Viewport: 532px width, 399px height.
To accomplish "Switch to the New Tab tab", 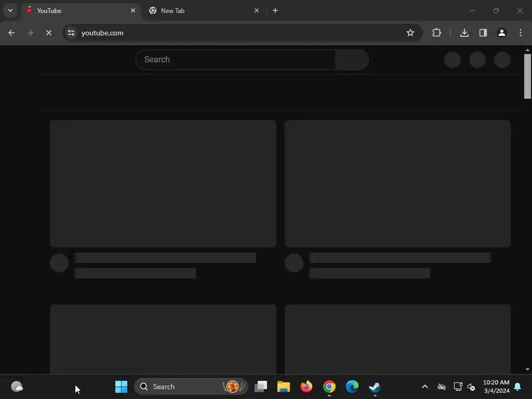I will (x=204, y=11).
